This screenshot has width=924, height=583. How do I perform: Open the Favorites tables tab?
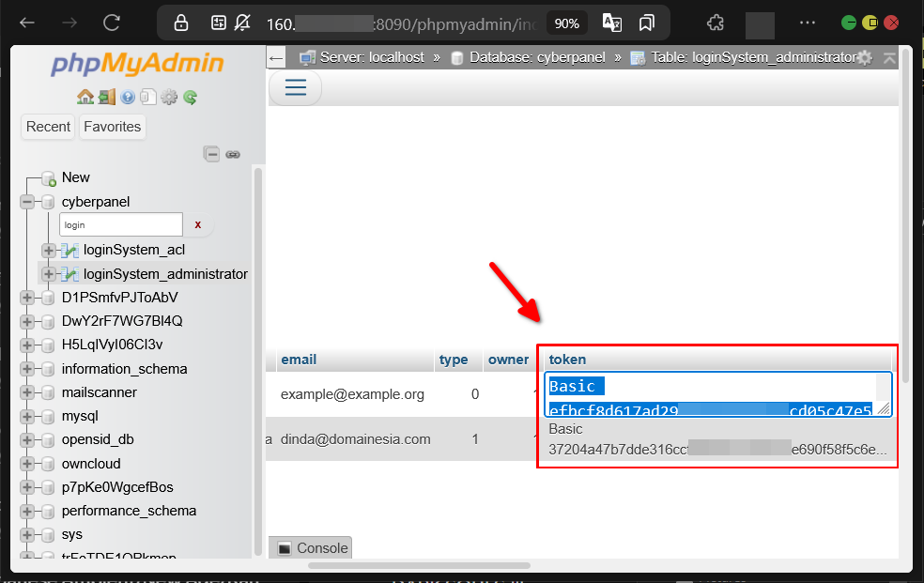tap(113, 127)
